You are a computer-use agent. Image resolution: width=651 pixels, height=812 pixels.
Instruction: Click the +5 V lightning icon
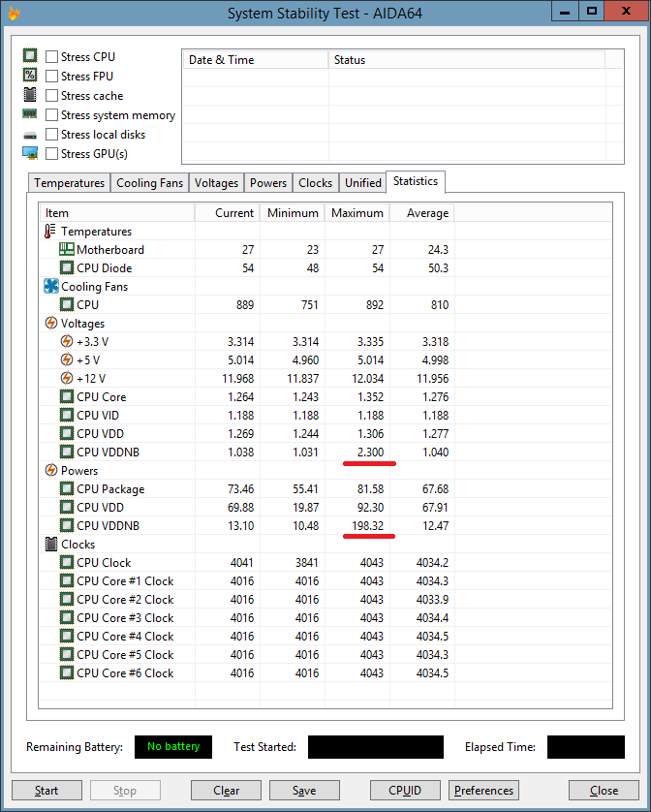coord(66,359)
